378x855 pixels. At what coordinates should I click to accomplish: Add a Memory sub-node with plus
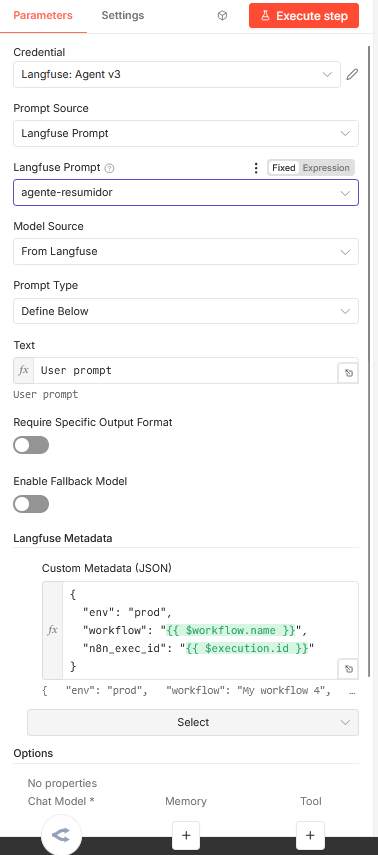coord(185,835)
